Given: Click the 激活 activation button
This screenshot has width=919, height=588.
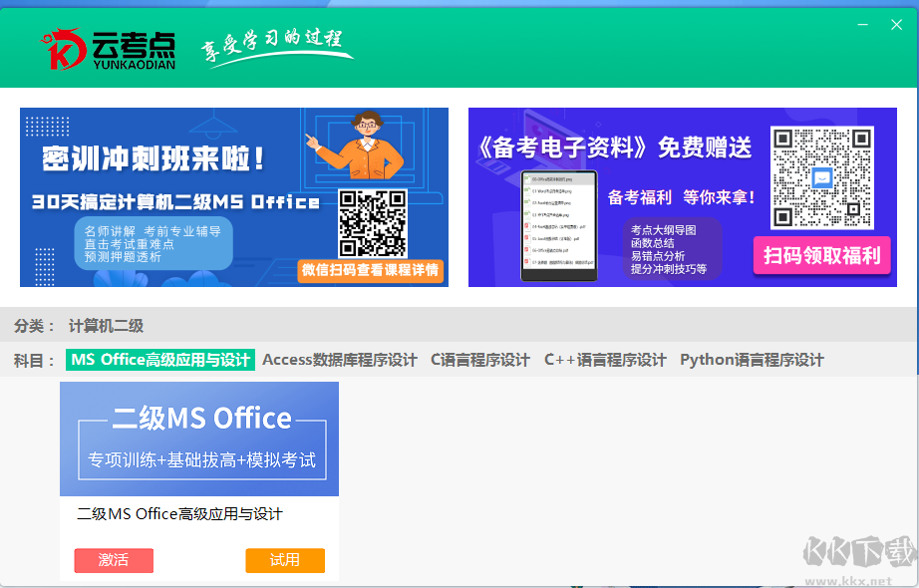Looking at the screenshot, I should coord(113,560).
